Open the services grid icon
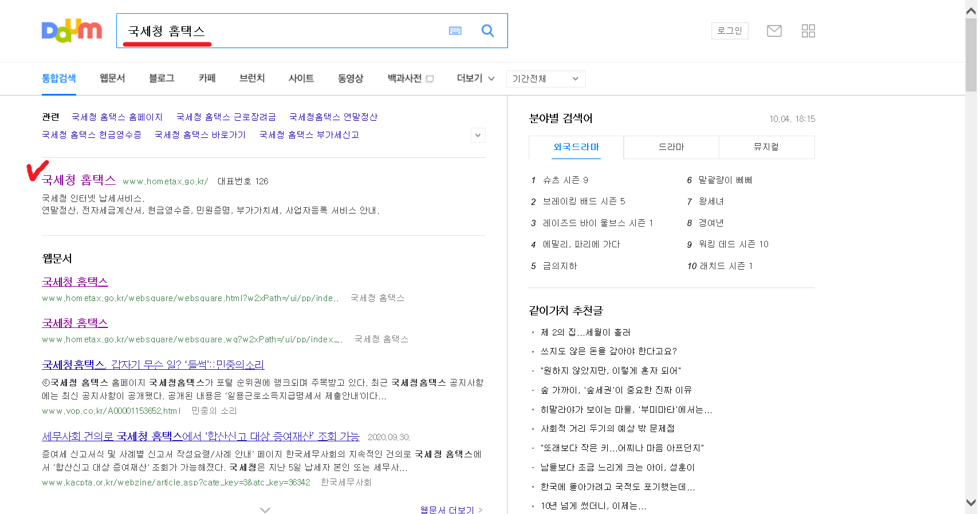Screen dimensions: 980x514 point(808,31)
